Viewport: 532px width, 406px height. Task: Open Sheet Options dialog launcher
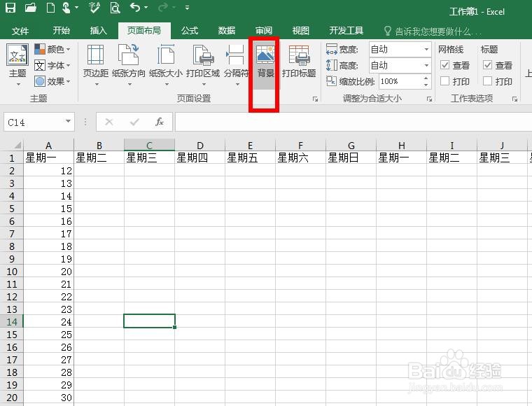(x=514, y=99)
